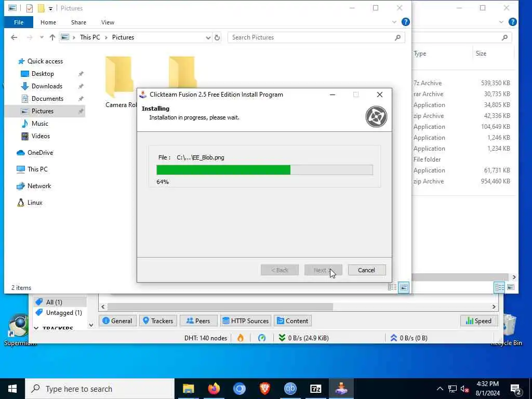532x399 pixels.
Task: Open Help in Pictures window
Action: click(405, 22)
